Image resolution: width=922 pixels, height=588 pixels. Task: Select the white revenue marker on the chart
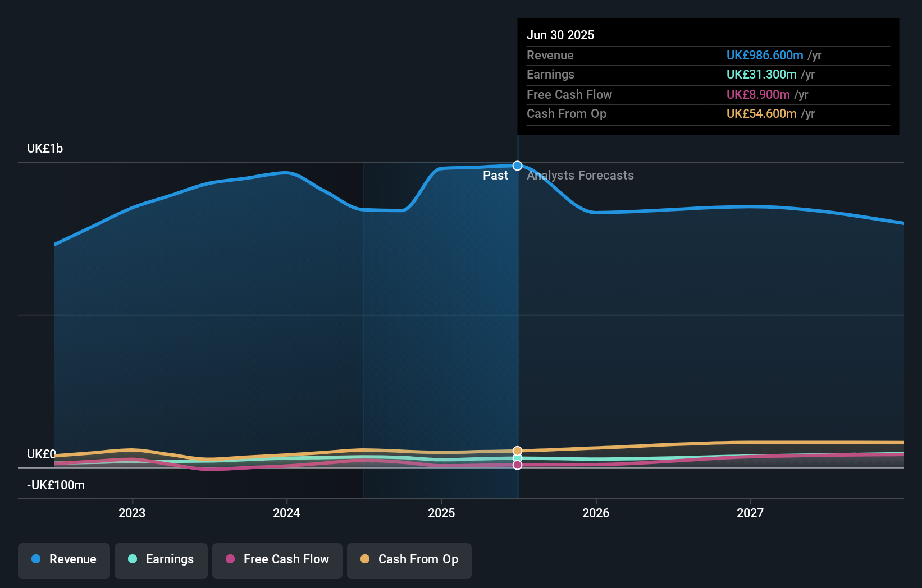point(517,165)
